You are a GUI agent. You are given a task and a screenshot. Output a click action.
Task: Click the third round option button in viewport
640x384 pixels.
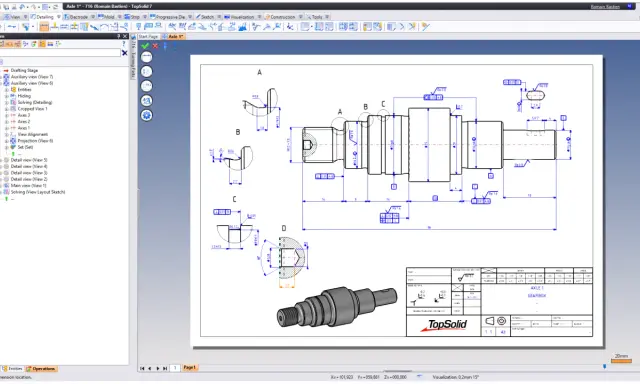click(x=147, y=86)
